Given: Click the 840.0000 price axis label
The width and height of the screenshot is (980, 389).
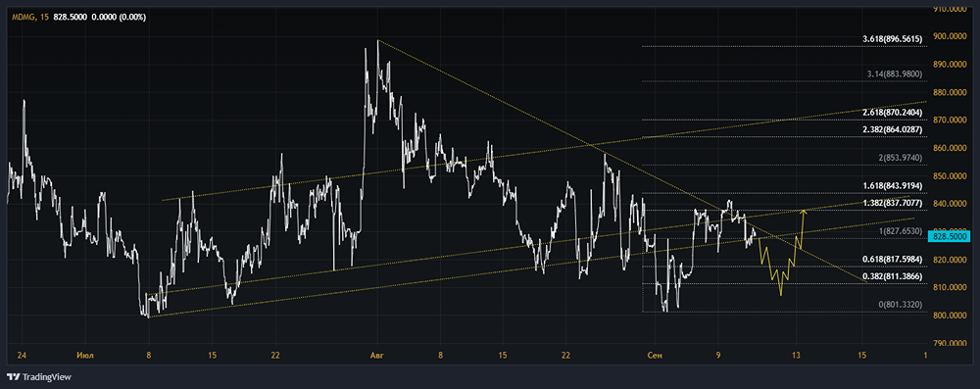Looking at the screenshot, I should pyautogui.click(x=950, y=204).
